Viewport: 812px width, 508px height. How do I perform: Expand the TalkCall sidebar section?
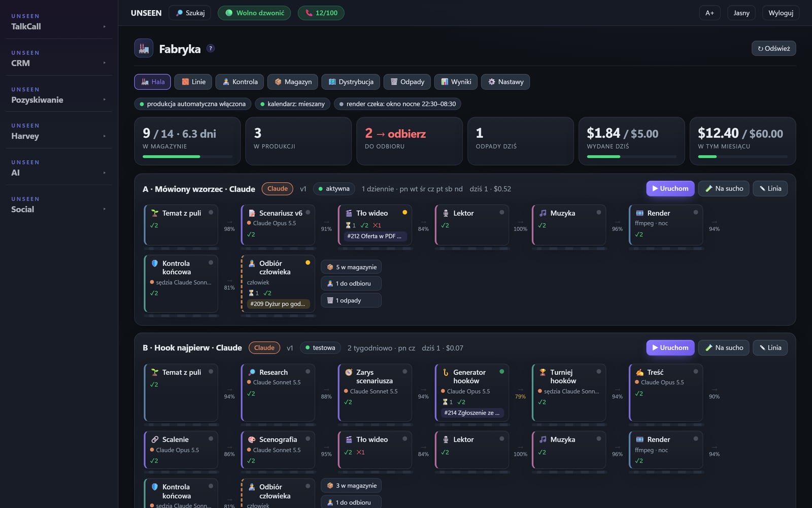[x=59, y=22]
